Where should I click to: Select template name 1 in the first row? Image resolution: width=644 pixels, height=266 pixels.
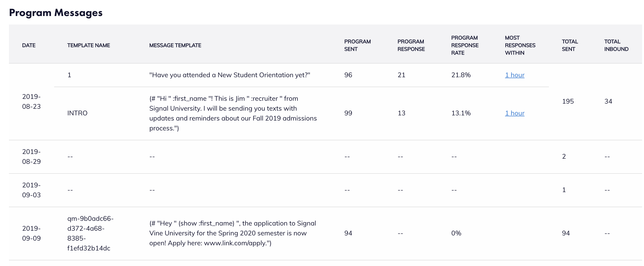point(69,75)
